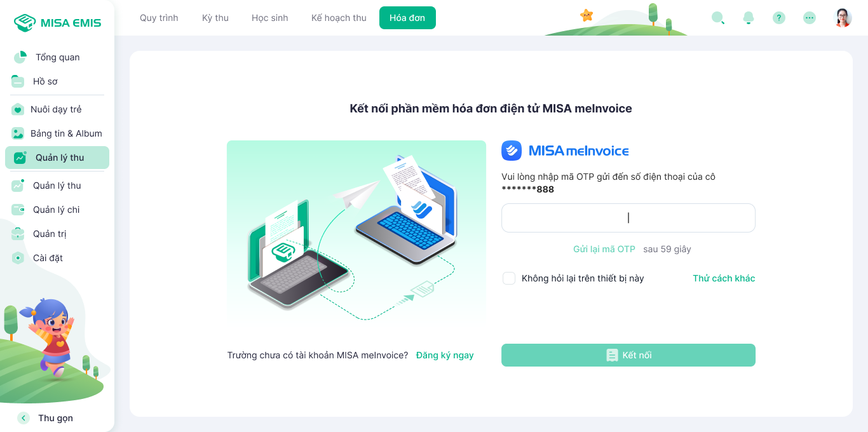
Task: Collapse the sidebar with Thu gọn
Action: 45,418
